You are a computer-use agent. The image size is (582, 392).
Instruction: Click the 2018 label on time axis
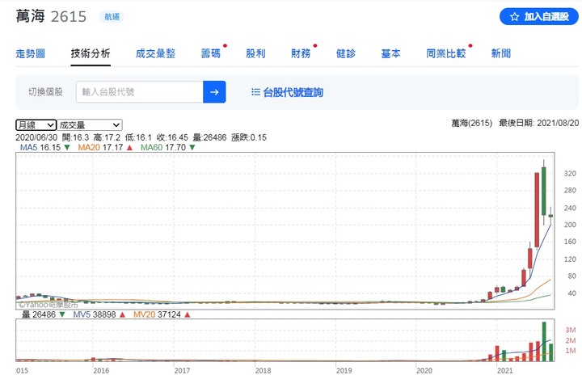point(263,370)
